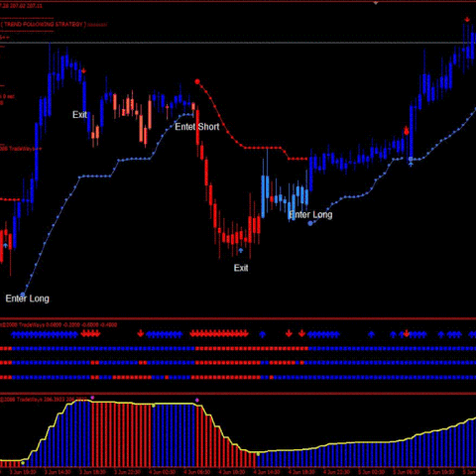Click the Exit label below red candles
This screenshot has width=476, height=476.
[241, 268]
